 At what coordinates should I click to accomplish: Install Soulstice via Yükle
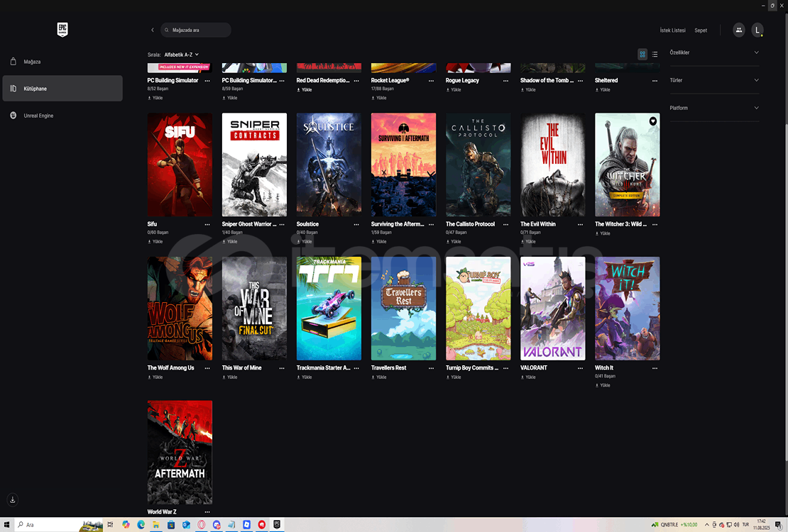pos(305,242)
